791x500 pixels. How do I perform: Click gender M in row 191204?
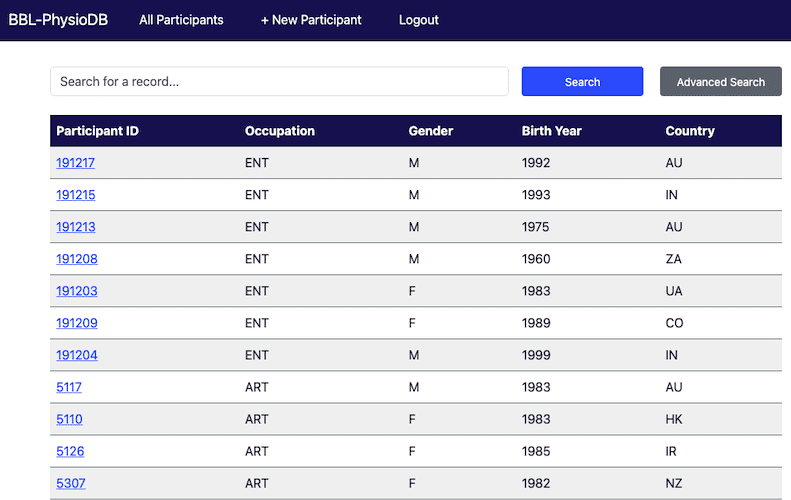pyautogui.click(x=414, y=355)
